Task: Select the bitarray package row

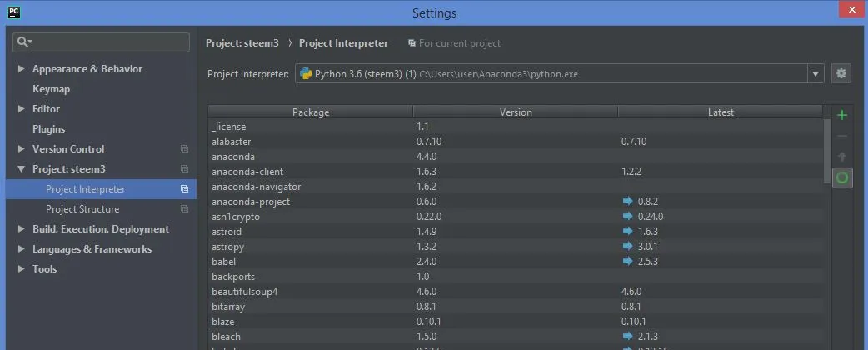Action: pos(516,307)
